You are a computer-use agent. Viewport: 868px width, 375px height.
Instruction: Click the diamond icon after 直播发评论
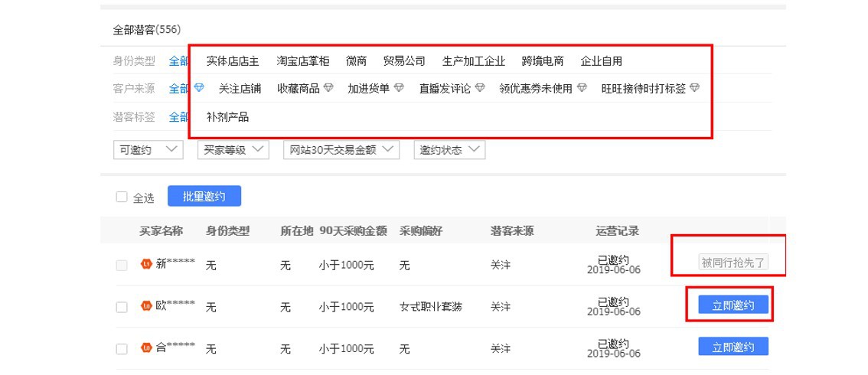tap(480, 88)
